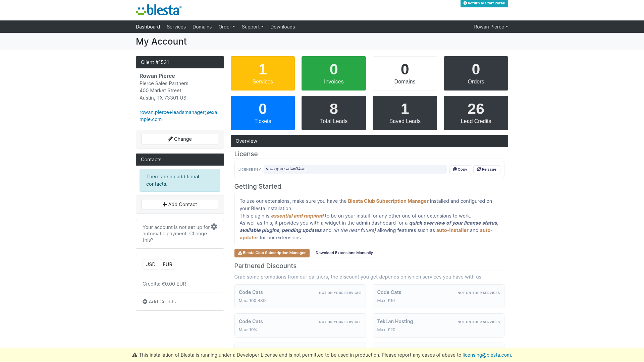Copy the license key
This screenshot has height=362, width=644.
(x=460, y=169)
